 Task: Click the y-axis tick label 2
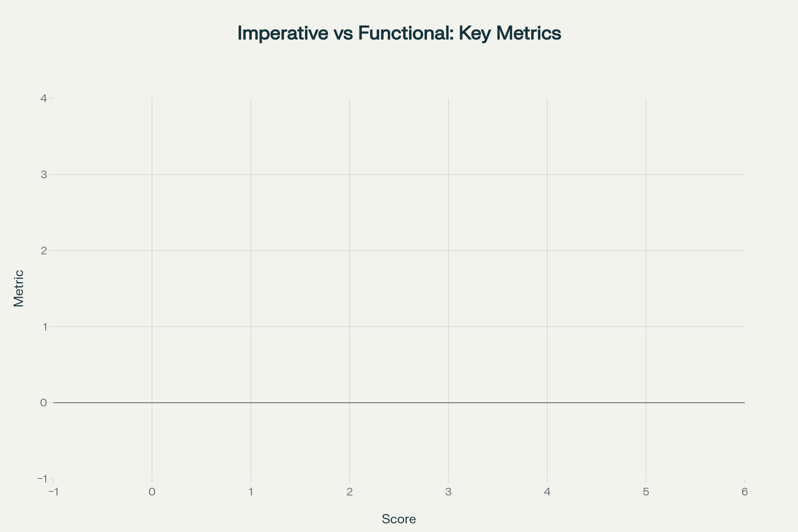(x=44, y=251)
